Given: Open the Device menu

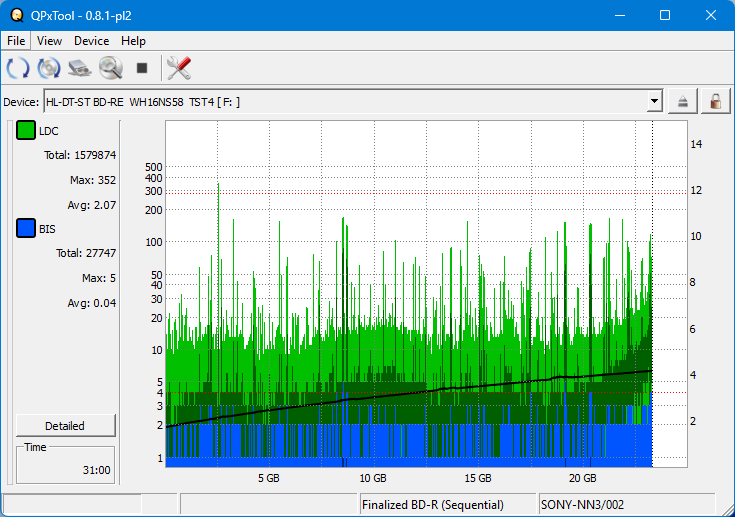Looking at the screenshot, I should 91,41.
